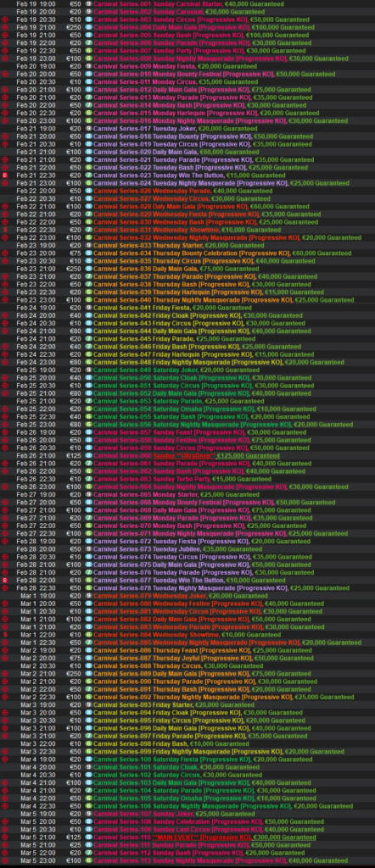Click the Progressive KO target icon for Series-004
375x868 pixels.
coord(5,27)
